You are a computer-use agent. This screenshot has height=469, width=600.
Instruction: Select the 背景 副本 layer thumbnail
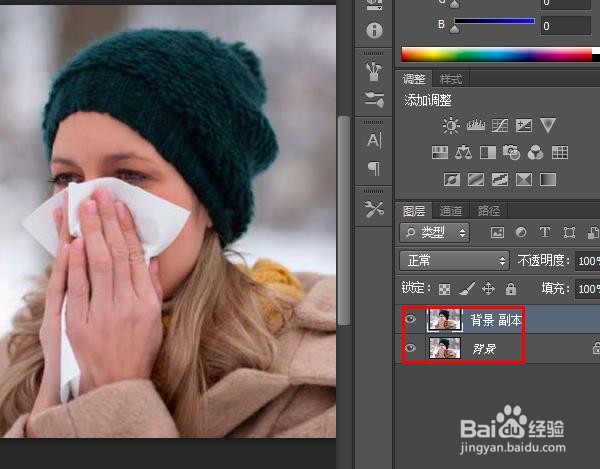point(445,319)
